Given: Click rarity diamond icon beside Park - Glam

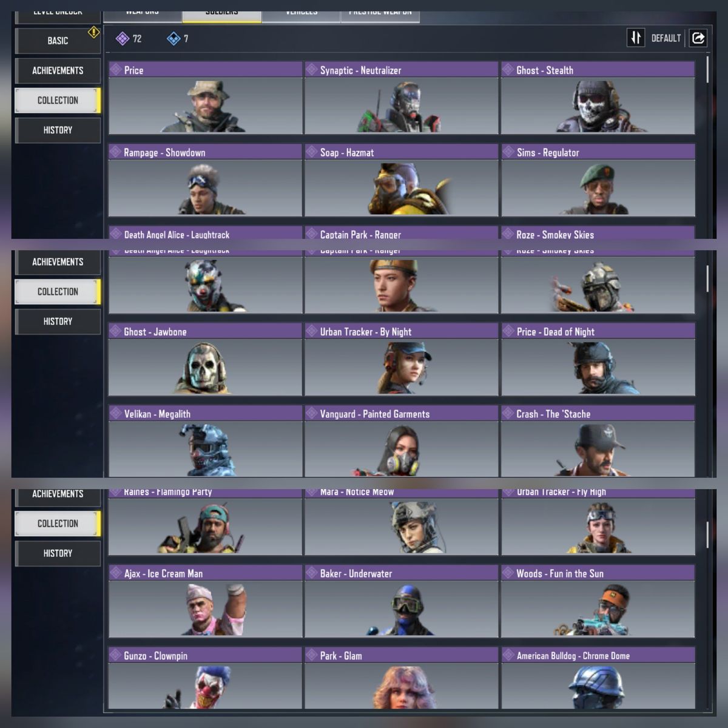Looking at the screenshot, I should 312,655.
